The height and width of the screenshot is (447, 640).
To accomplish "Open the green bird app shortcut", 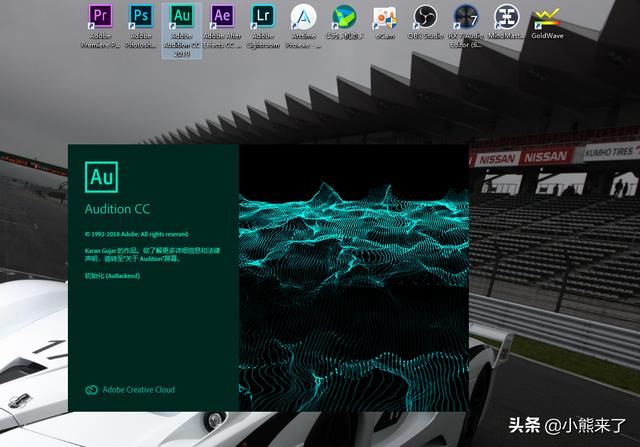I will coord(344,22).
